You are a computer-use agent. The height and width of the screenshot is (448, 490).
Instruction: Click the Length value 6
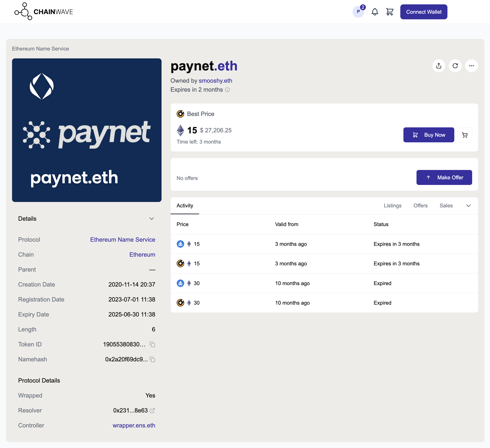pyautogui.click(x=153, y=329)
